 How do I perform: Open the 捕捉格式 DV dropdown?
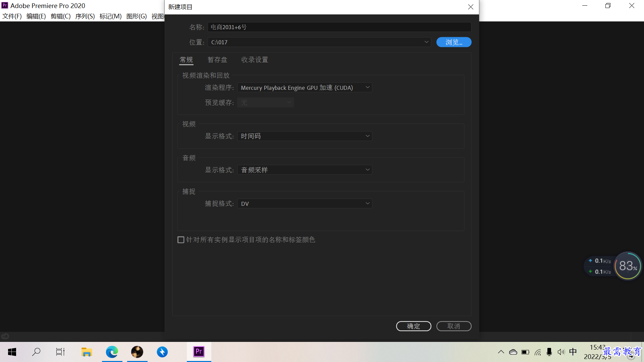click(305, 203)
